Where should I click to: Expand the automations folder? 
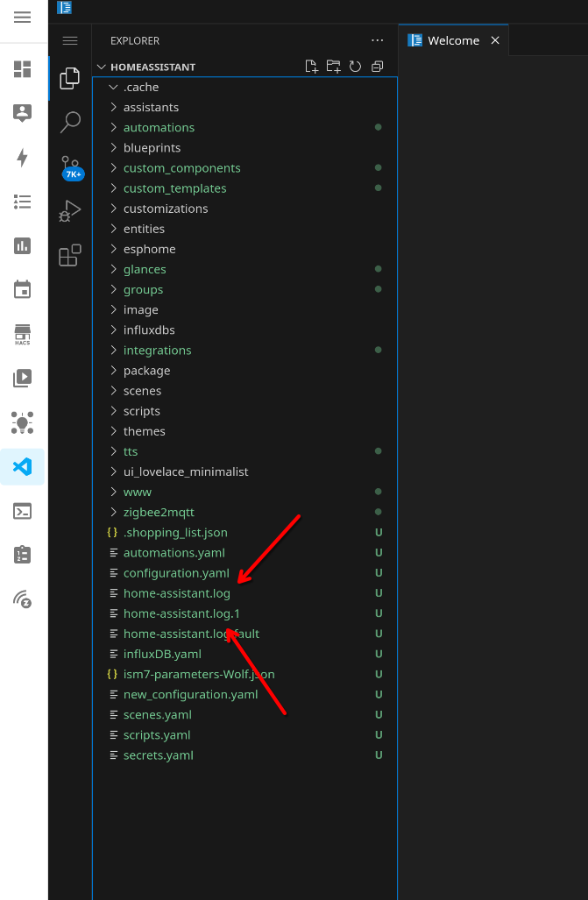pos(159,128)
